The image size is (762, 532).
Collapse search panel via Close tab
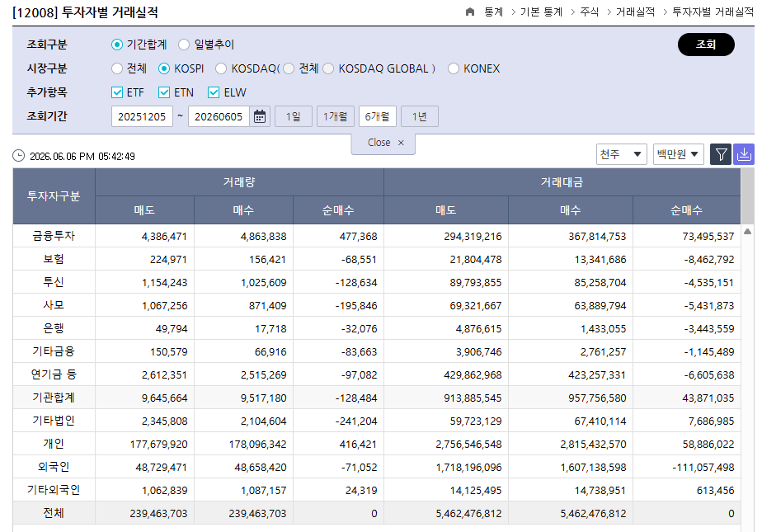click(x=383, y=143)
